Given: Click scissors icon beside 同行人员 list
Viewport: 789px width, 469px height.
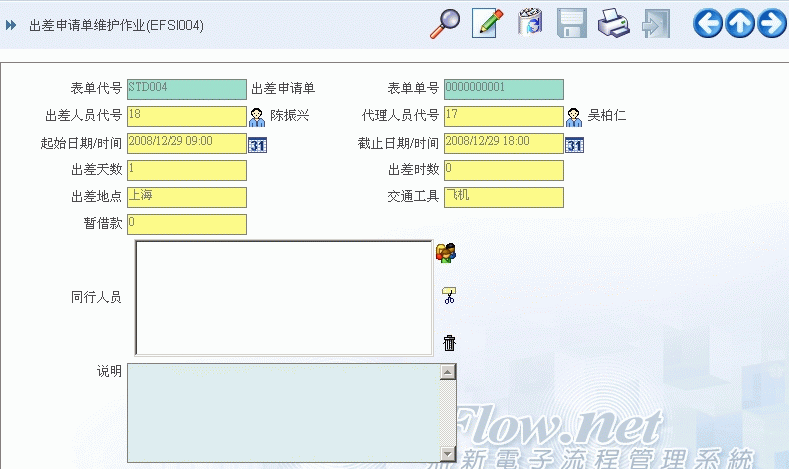Looking at the screenshot, I should (x=449, y=296).
